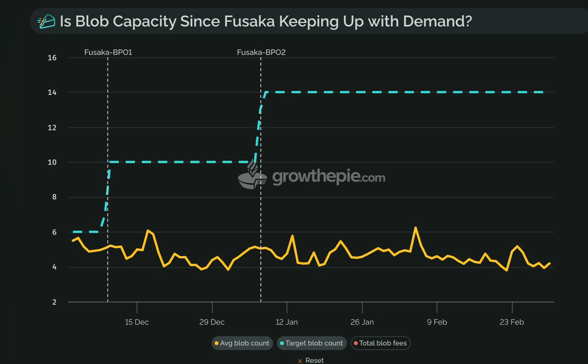
Task: Click the growthepie watermark logo icon
Action: click(252, 175)
